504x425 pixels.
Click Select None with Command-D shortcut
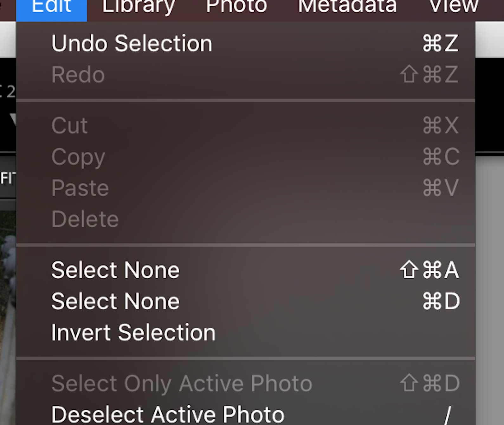tap(115, 301)
